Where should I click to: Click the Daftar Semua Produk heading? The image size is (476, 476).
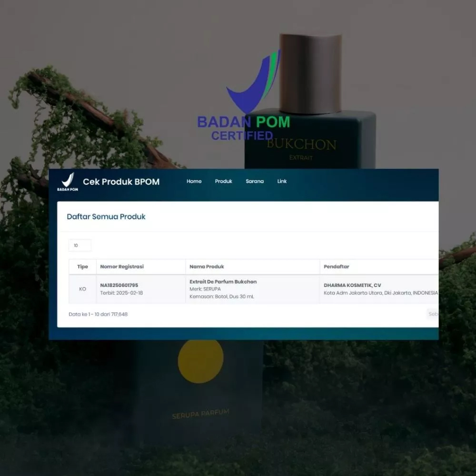[106, 217]
